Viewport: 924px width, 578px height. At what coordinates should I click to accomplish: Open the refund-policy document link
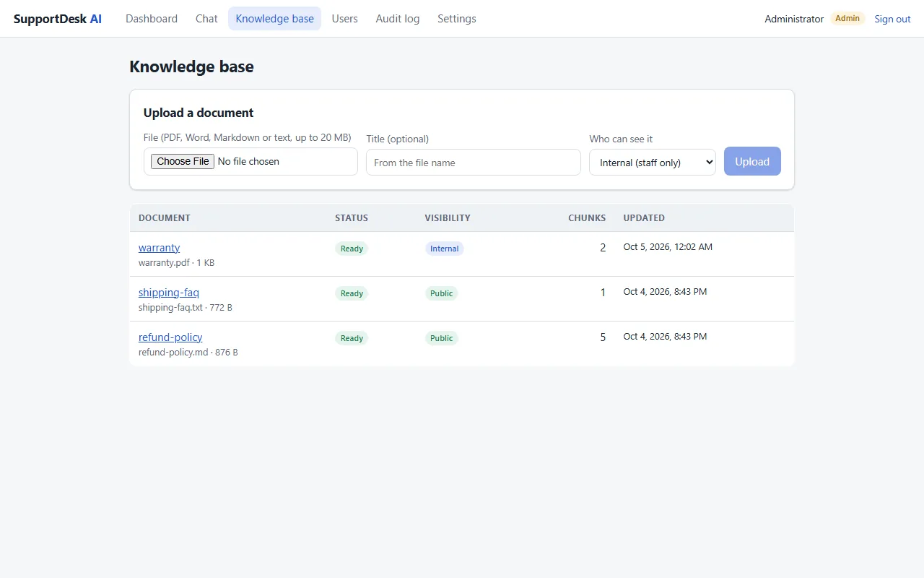pos(170,337)
